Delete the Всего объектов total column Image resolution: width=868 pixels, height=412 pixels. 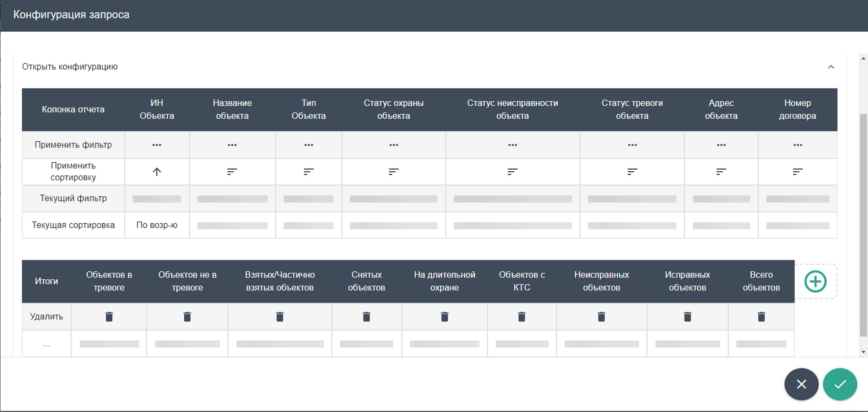[x=761, y=316]
